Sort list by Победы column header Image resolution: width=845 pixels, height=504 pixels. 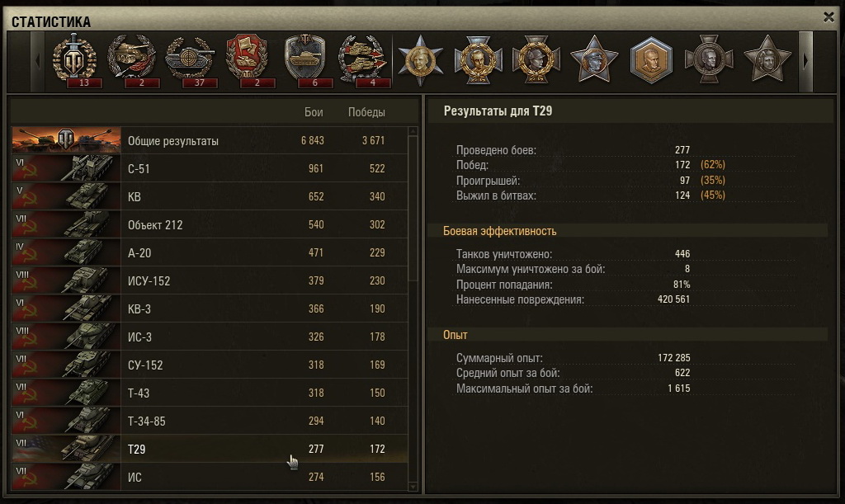point(366,112)
